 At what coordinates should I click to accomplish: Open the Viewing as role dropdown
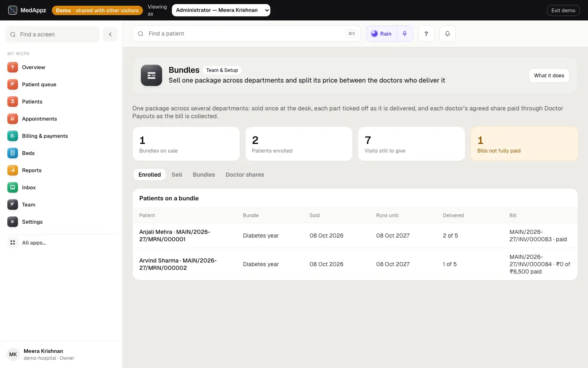(x=221, y=10)
